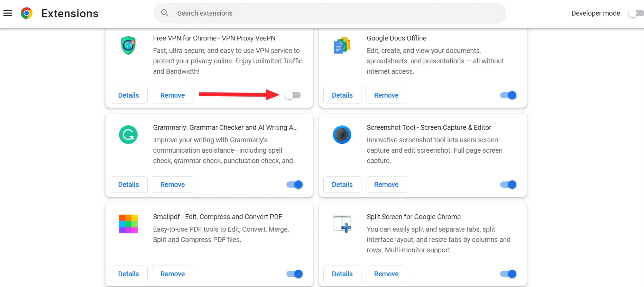Click the Grammarly green G icon
The image size is (644, 287).
click(128, 135)
